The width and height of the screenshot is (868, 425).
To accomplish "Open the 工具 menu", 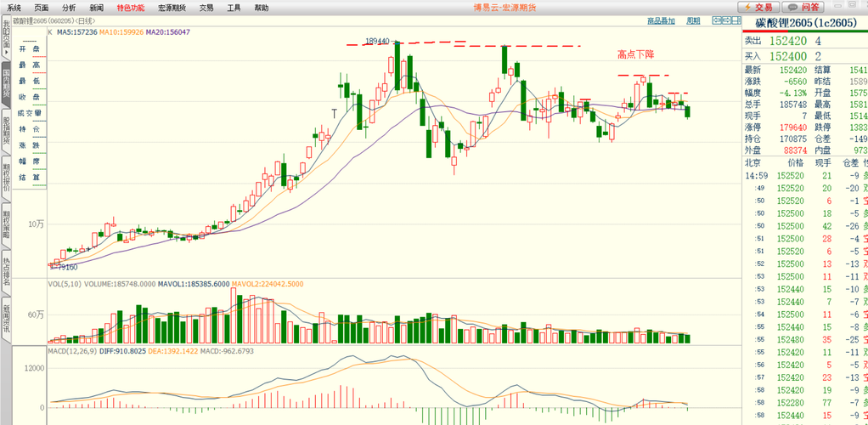I will (234, 8).
